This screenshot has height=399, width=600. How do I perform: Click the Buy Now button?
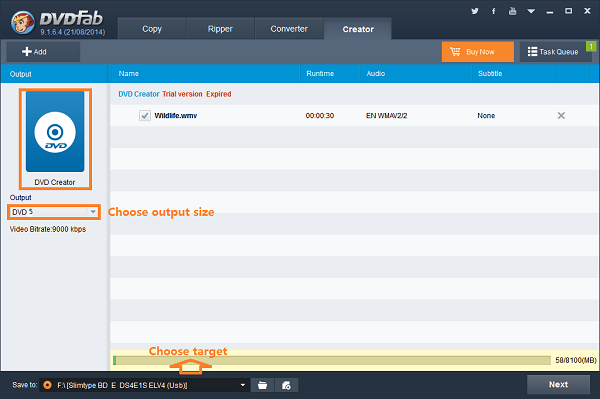(478, 52)
